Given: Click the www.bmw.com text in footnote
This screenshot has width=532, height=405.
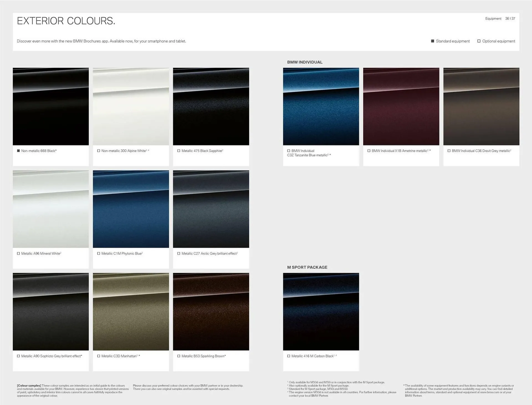Looking at the screenshot, I should point(490,392).
